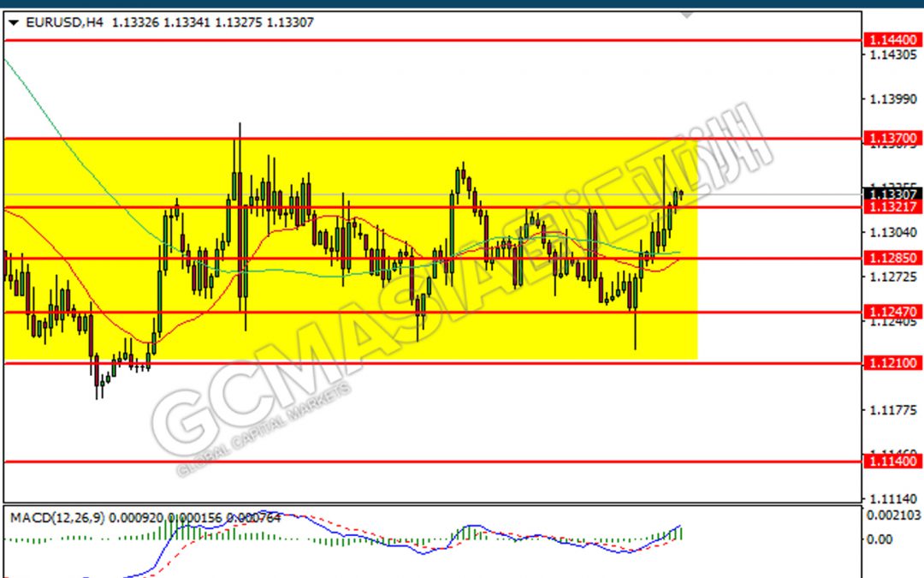Viewport: 924px width, 578px height.
Task: Click the 1.14400 resistance price tag
Action: coord(891,39)
